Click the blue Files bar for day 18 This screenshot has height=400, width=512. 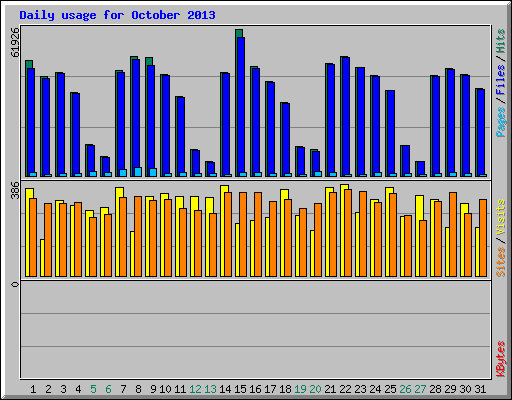coord(286,140)
